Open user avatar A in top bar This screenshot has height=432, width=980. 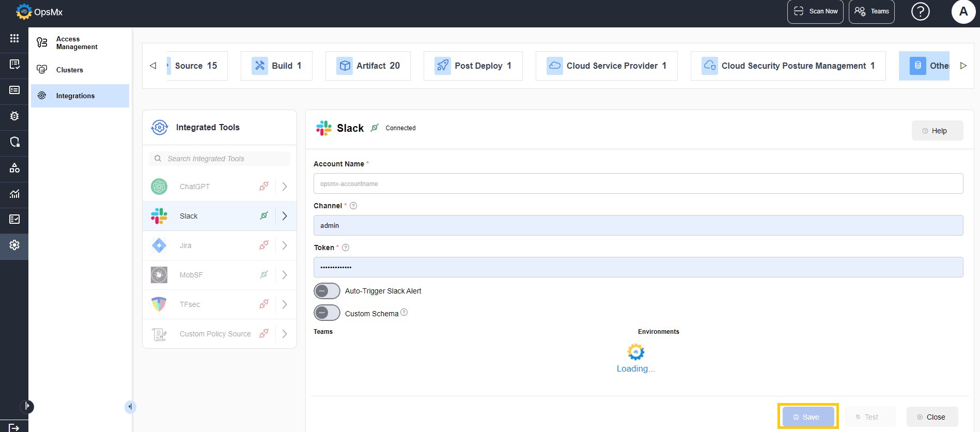click(x=963, y=11)
